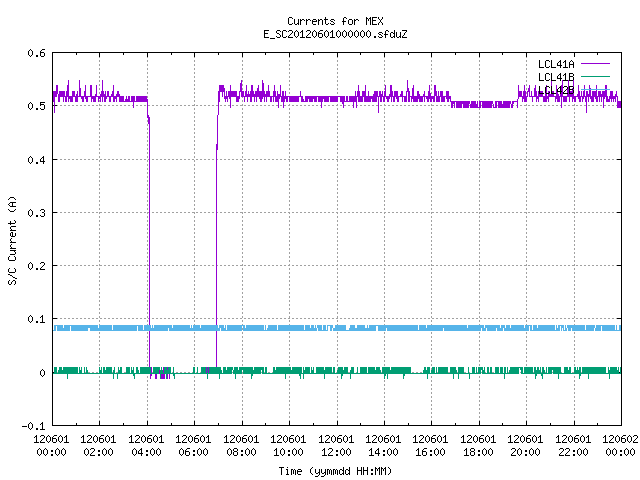Click the 120601 00:00 time tick label

tap(51, 446)
